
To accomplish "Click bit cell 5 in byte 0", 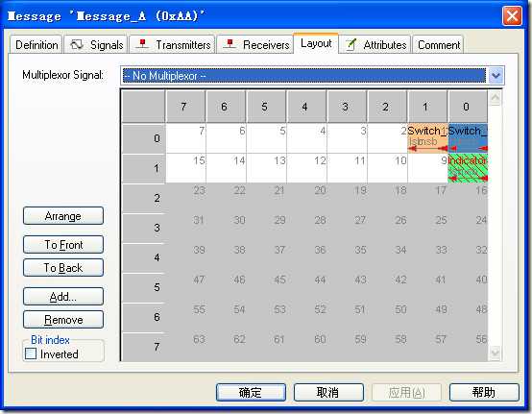I will click(x=266, y=138).
